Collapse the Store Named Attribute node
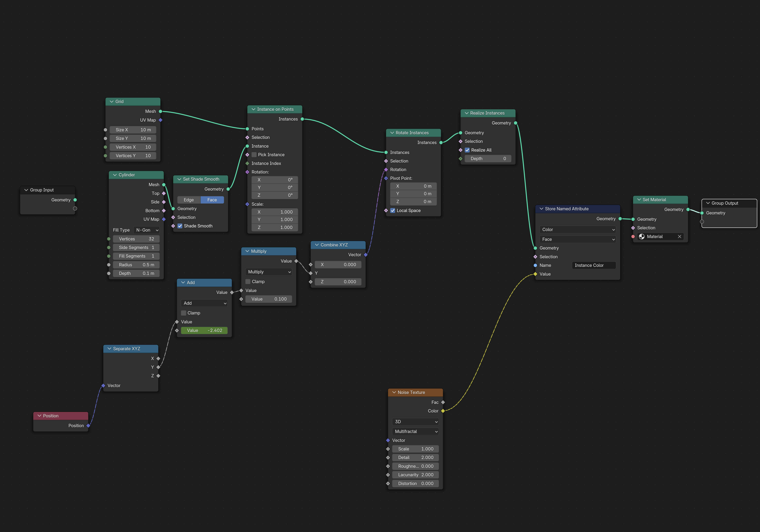The height and width of the screenshot is (532, 760). [541, 209]
